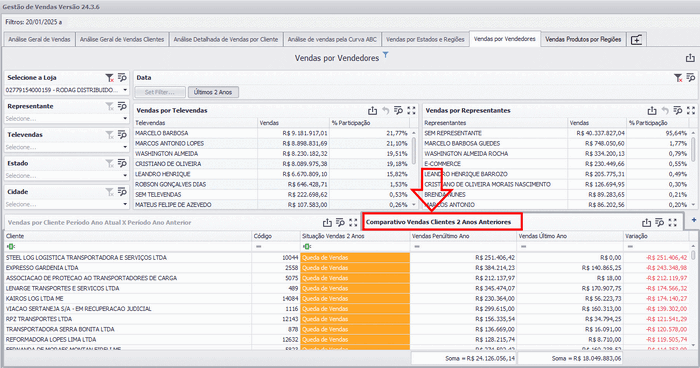Viewport: 700px width, 368px height.
Task: Open the Cidade selection dropdown
Action: click(x=125, y=204)
